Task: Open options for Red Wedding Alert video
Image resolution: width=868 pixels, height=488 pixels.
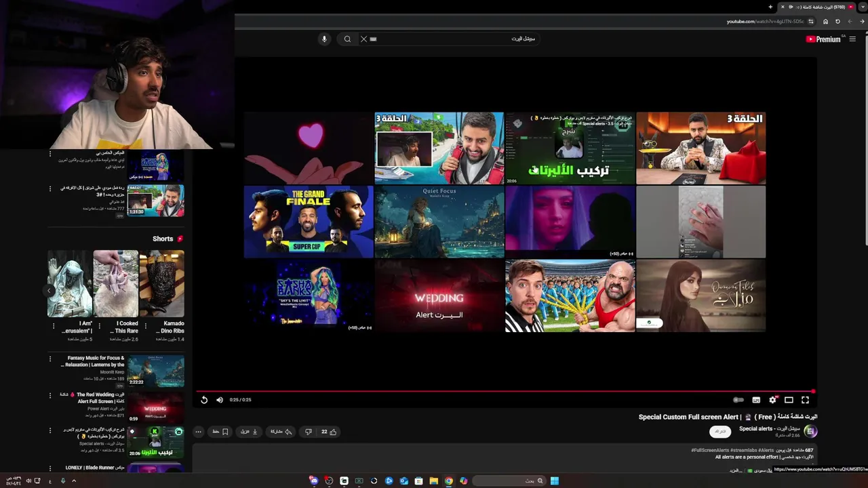Action: point(50,395)
